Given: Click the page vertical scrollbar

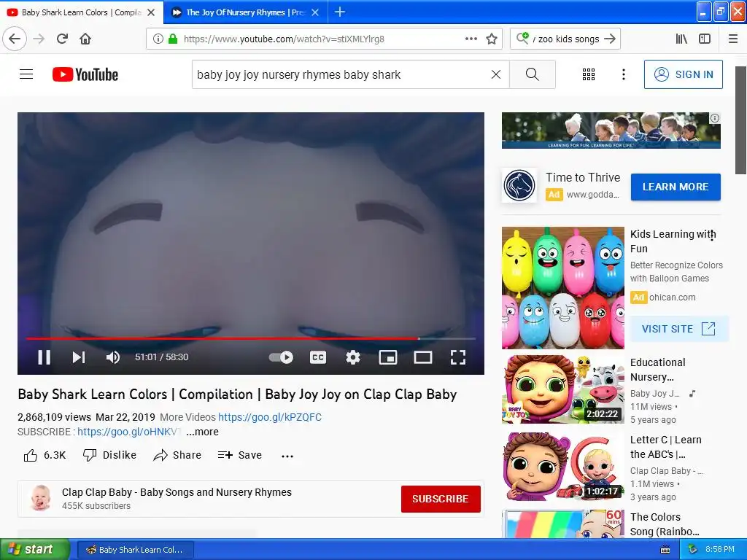Looking at the screenshot, I should click(741, 120).
